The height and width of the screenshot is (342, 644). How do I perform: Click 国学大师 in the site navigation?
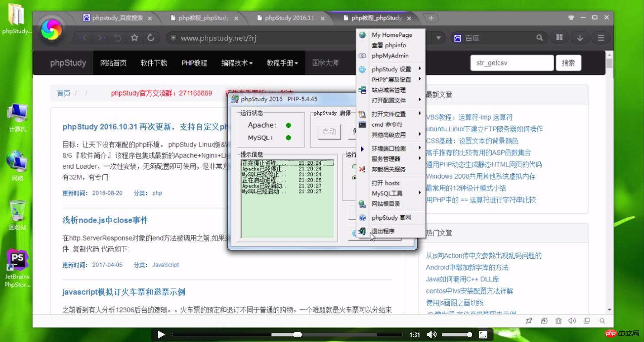325,63
